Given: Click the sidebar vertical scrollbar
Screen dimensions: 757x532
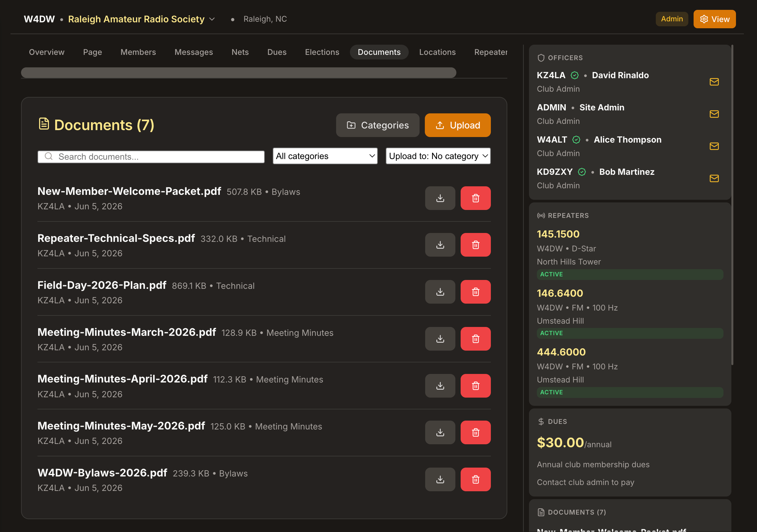Looking at the screenshot, I should pos(732,204).
